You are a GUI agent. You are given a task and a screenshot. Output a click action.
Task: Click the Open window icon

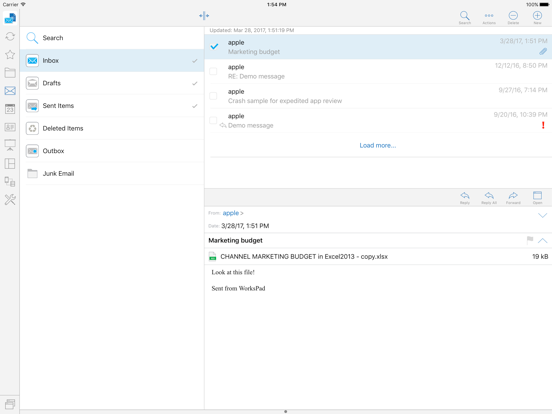point(537,197)
